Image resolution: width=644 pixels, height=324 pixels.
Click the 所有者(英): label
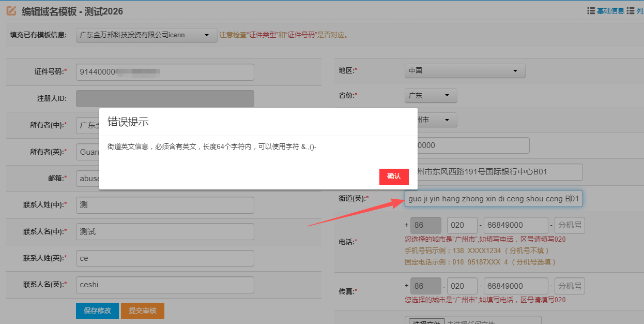tap(49, 152)
